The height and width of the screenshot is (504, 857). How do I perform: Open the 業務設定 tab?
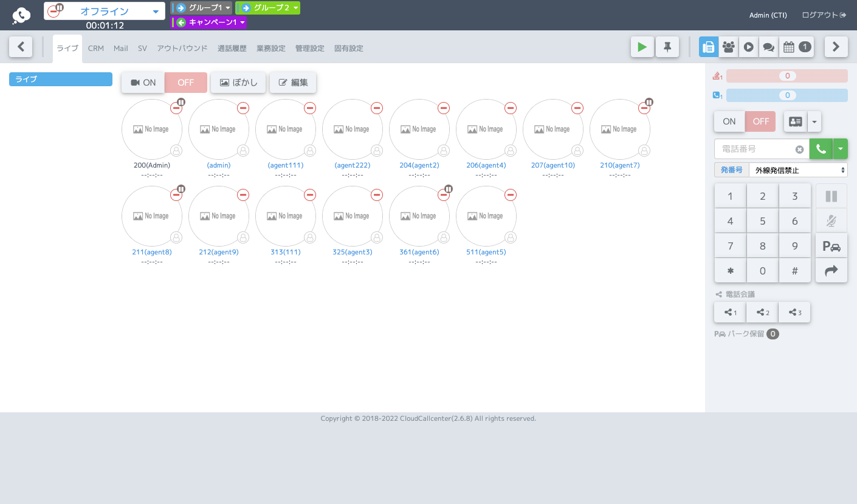tap(271, 49)
